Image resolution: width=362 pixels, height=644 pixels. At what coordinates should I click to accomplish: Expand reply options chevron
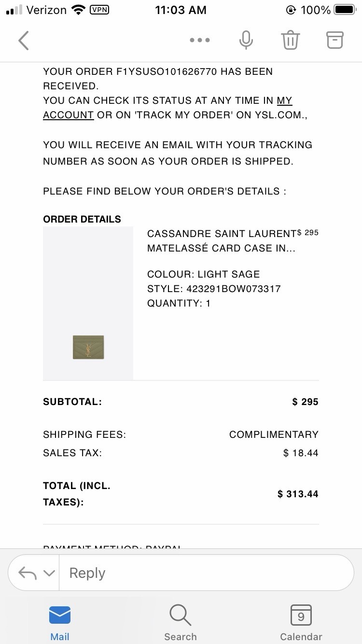pyautogui.click(x=49, y=574)
